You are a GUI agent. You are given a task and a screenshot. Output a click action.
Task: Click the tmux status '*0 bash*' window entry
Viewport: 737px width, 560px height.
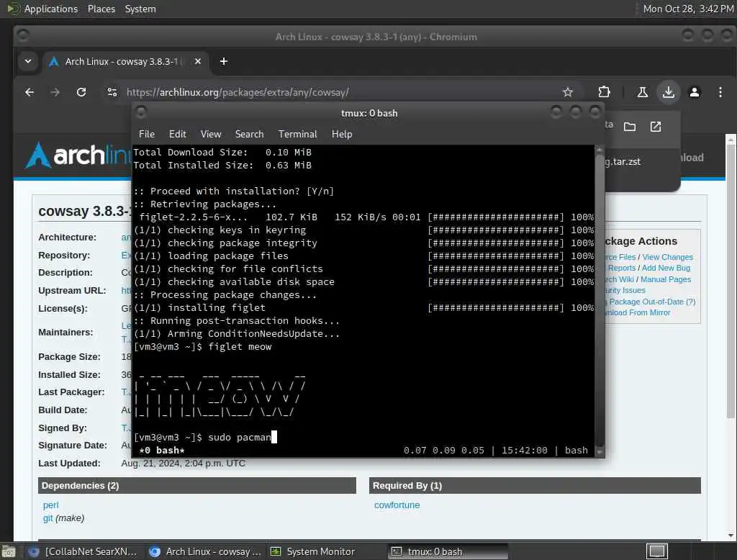(162, 450)
